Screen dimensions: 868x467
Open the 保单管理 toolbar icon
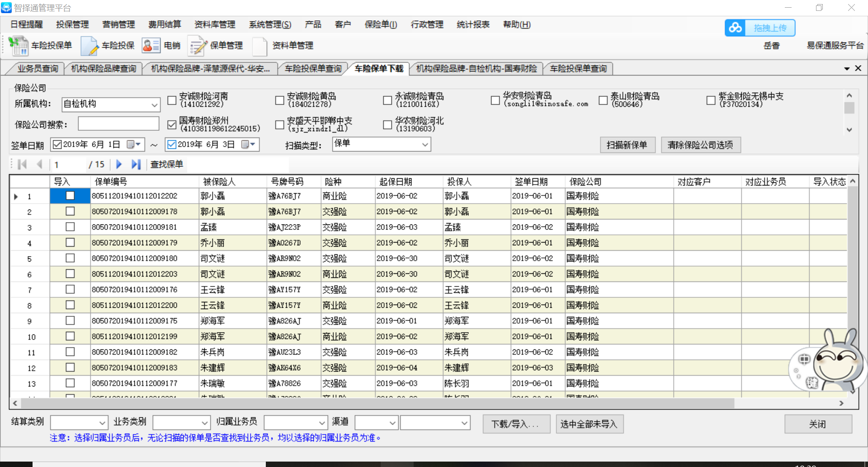point(198,46)
